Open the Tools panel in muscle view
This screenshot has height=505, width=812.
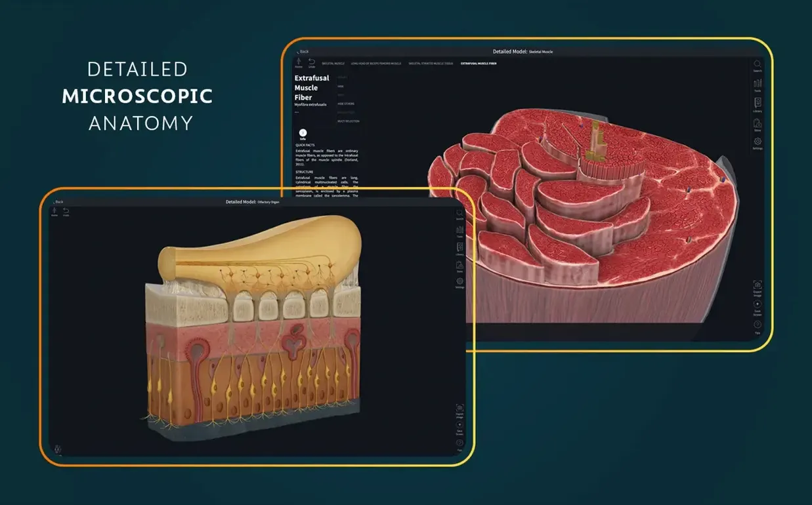point(758,85)
